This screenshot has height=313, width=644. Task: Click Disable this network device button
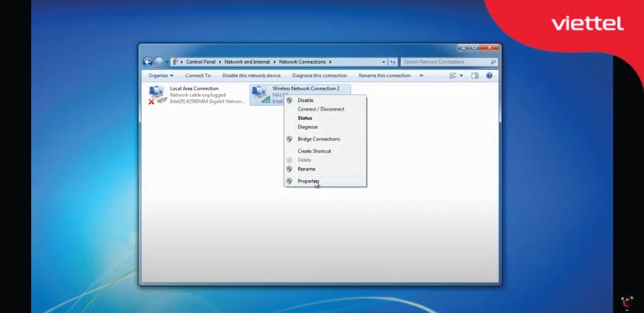251,75
